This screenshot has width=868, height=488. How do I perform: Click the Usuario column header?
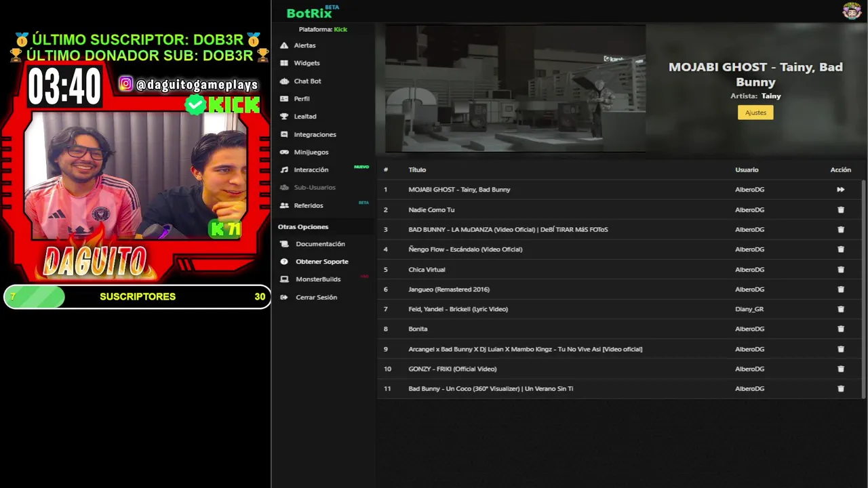(747, 170)
